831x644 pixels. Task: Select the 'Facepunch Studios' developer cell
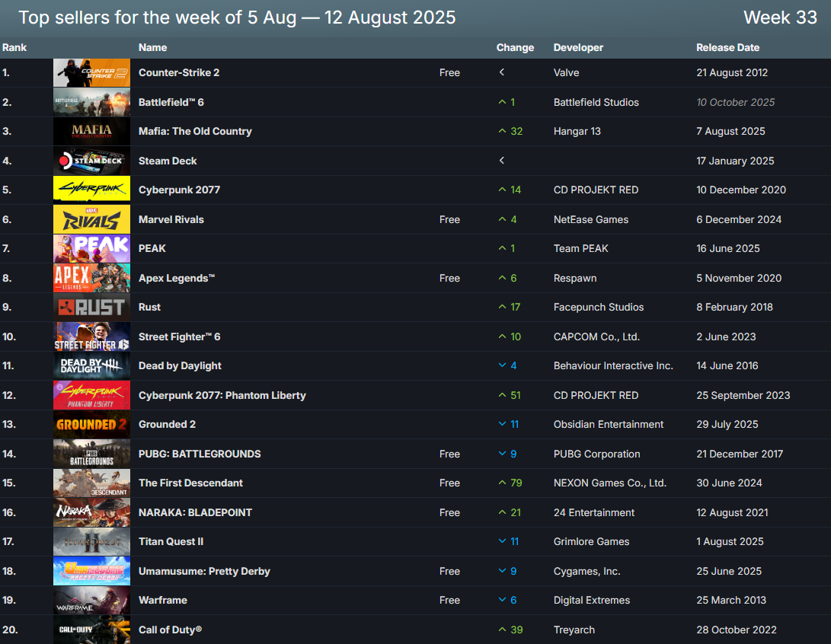coord(599,308)
